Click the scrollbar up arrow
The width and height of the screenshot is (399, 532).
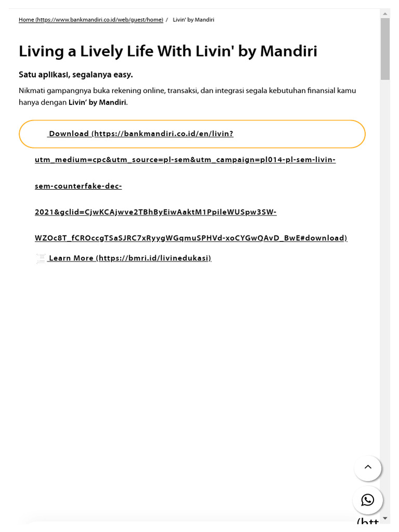[x=385, y=14]
